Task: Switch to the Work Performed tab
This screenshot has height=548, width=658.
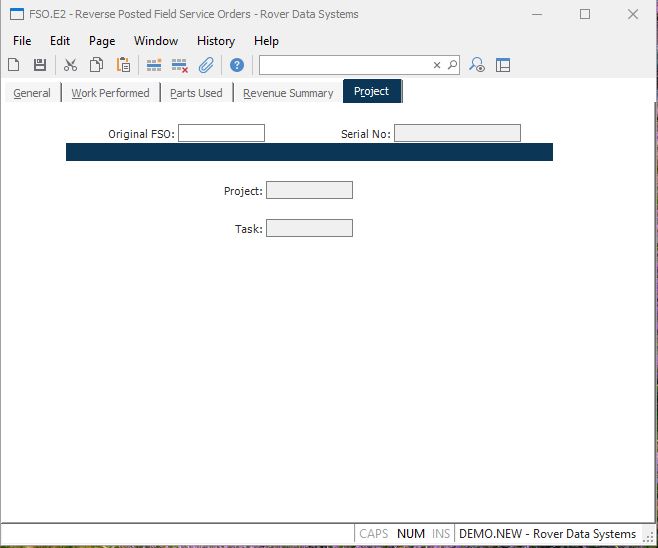Action: [110, 93]
